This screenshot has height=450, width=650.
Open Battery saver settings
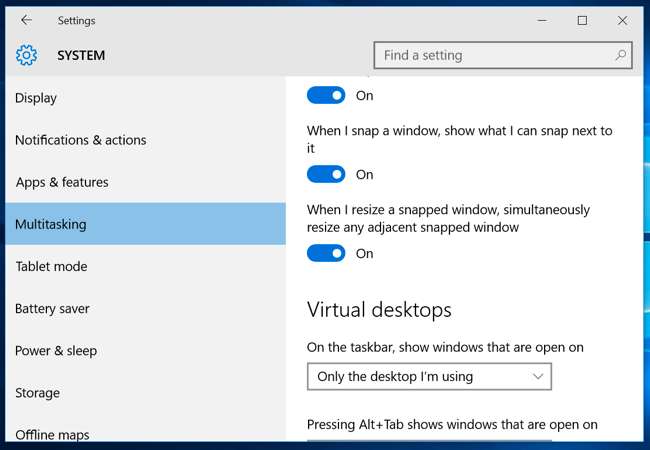pos(54,309)
